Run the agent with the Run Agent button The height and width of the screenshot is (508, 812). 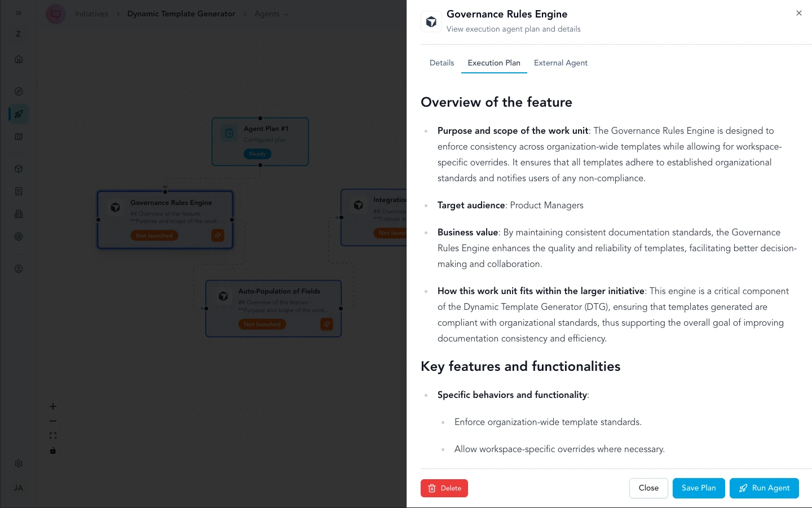coord(764,488)
